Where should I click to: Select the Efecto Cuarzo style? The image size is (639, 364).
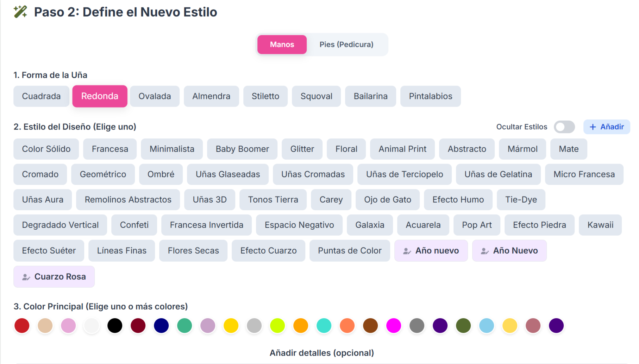(268, 250)
